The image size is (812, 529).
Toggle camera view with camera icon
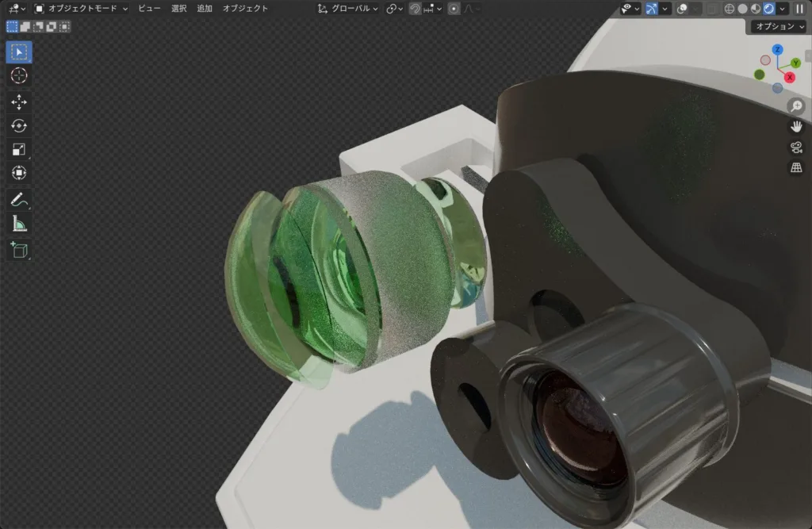(795, 147)
